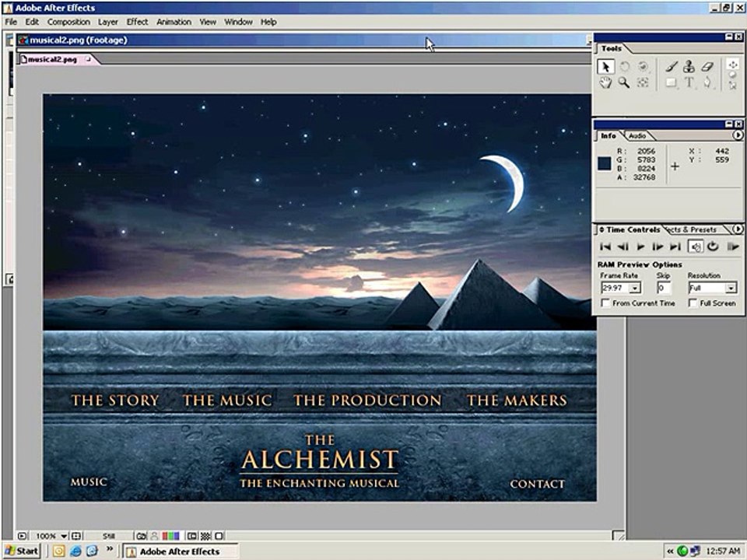Click the Windows Start button
Viewport: 747px width, 560px height.
tap(22, 551)
